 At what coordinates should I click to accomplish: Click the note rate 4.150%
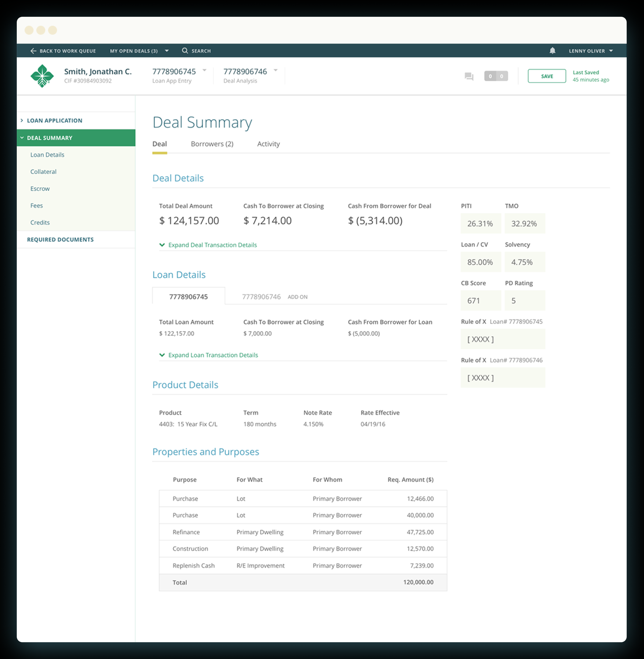(313, 424)
